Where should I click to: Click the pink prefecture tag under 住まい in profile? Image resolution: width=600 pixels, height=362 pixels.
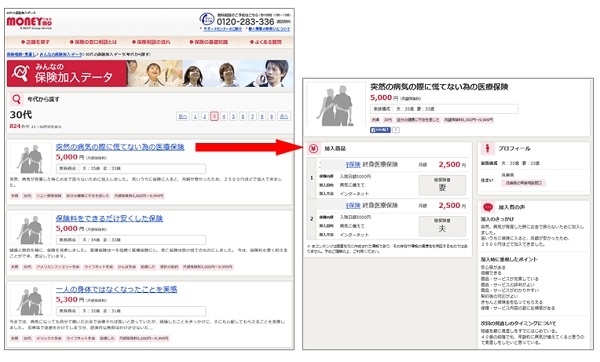[x=523, y=183]
